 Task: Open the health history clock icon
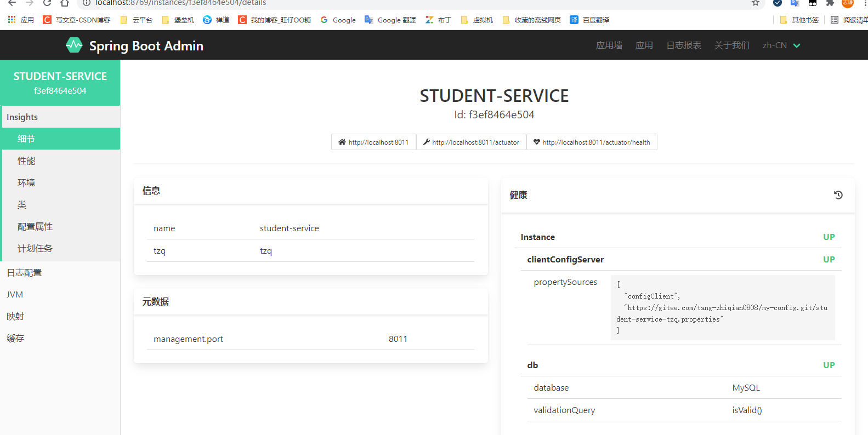click(x=838, y=195)
